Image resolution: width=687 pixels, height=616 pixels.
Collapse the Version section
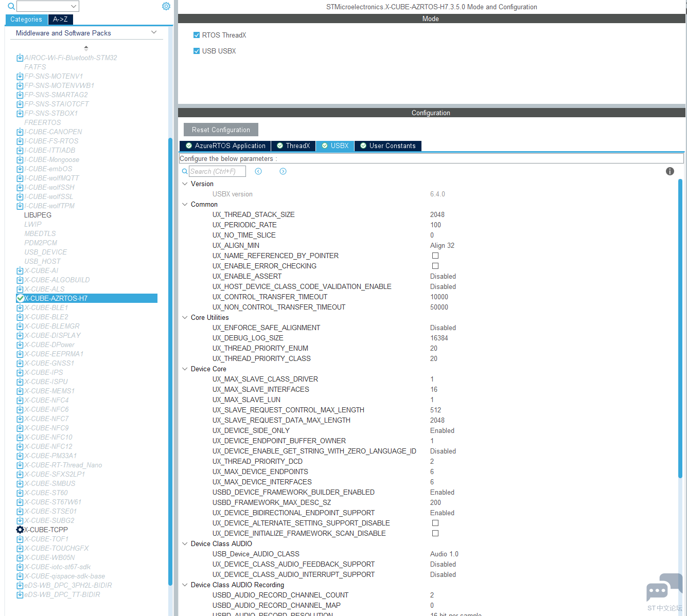[x=185, y=184]
